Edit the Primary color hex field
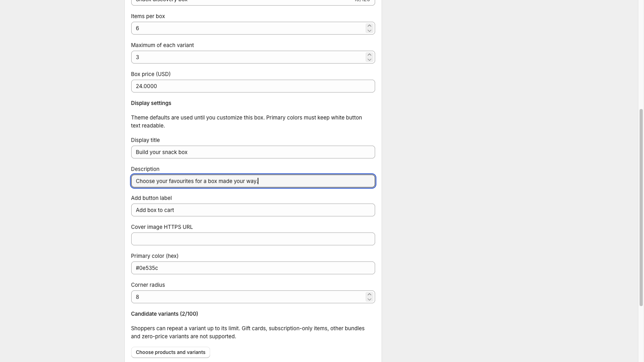The image size is (644, 362). tap(253, 268)
